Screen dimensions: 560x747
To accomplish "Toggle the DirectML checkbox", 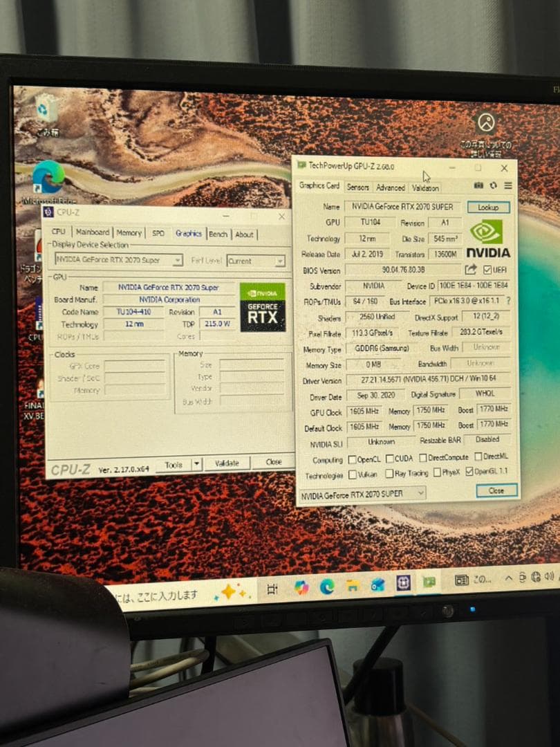I will click(478, 456).
